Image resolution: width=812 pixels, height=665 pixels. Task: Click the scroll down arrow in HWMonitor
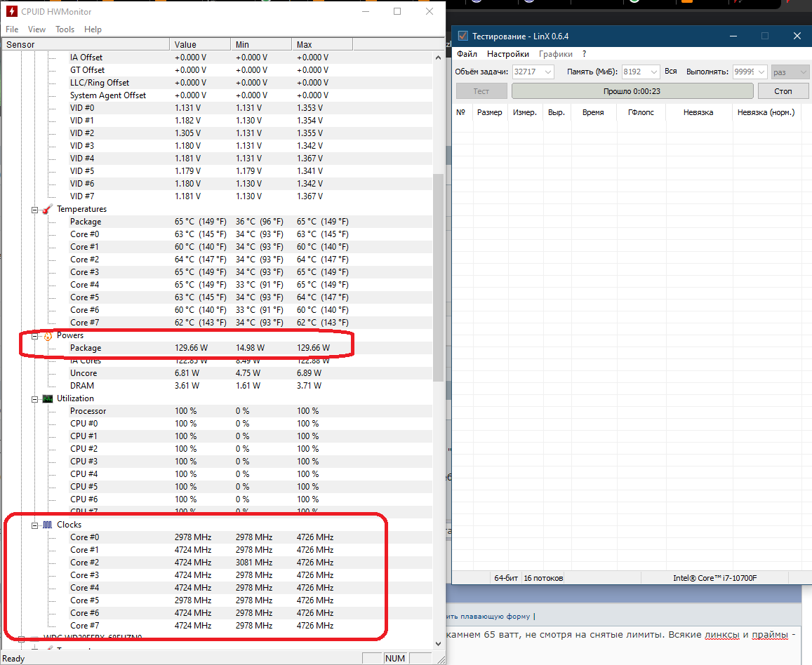[438, 644]
